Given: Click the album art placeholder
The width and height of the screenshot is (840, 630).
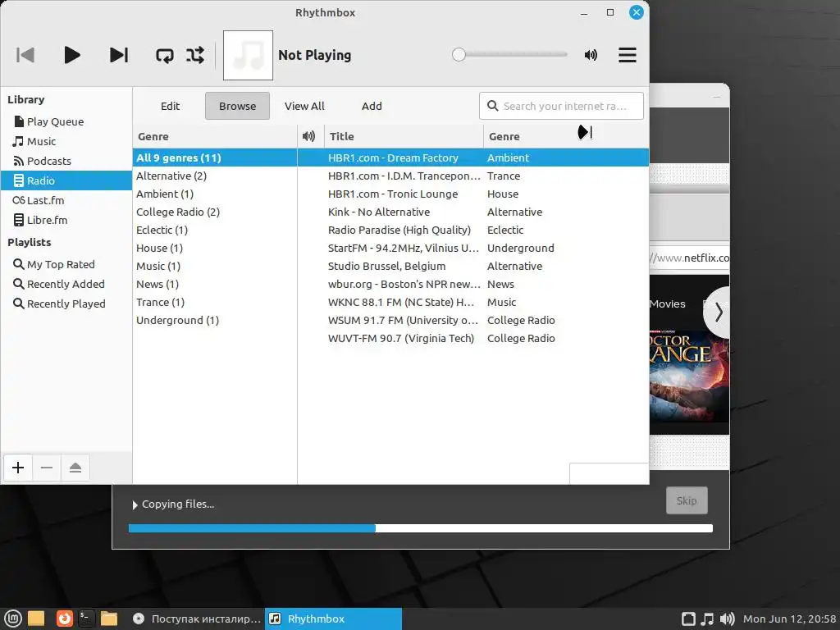Looking at the screenshot, I should (248, 55).
